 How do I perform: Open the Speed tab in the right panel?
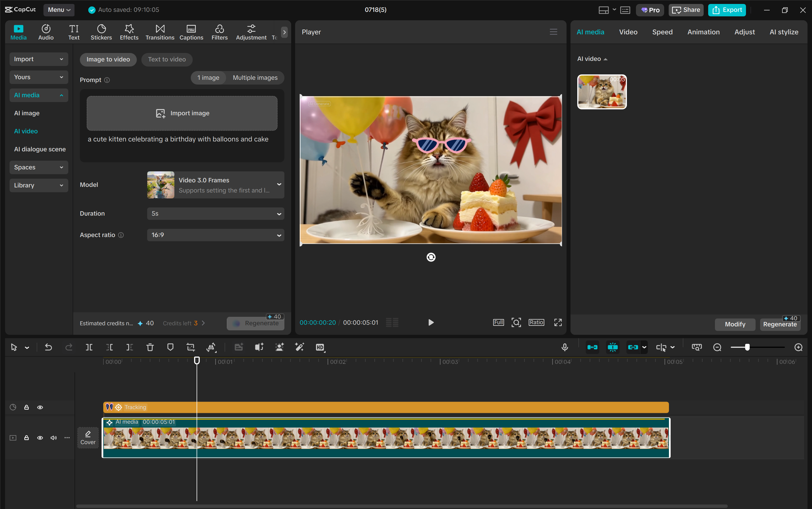point(662,32)
